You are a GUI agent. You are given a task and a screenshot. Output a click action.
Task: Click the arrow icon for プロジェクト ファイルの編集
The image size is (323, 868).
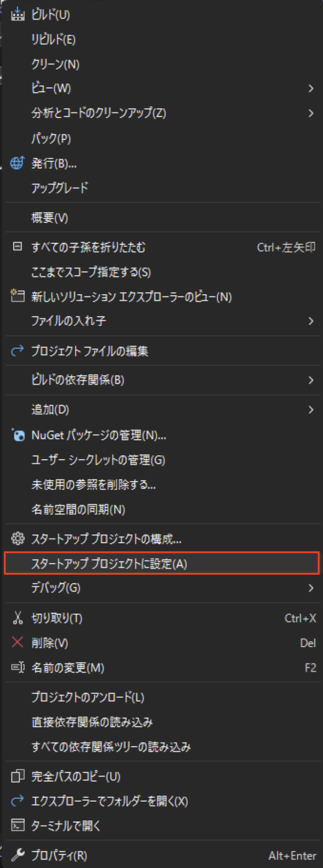[x=18, y=351]
